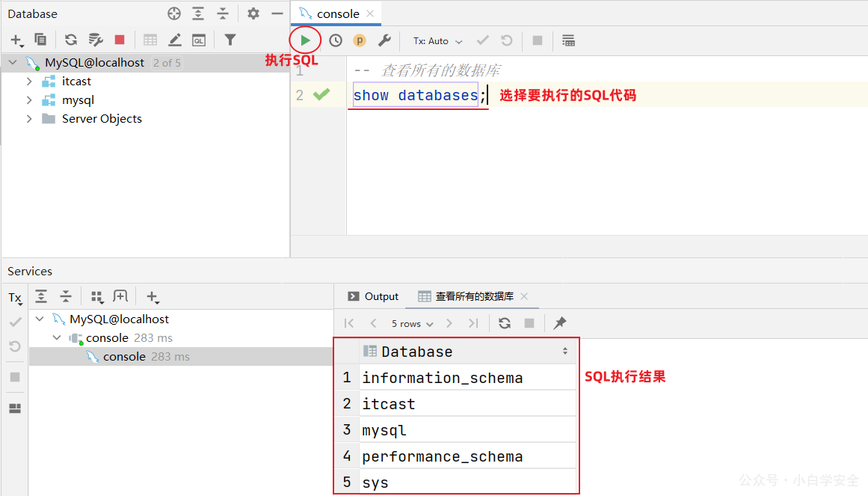Click the New (plus) button in Database panel
This screenshot has height=496, width=868.
tap(16, 40)
